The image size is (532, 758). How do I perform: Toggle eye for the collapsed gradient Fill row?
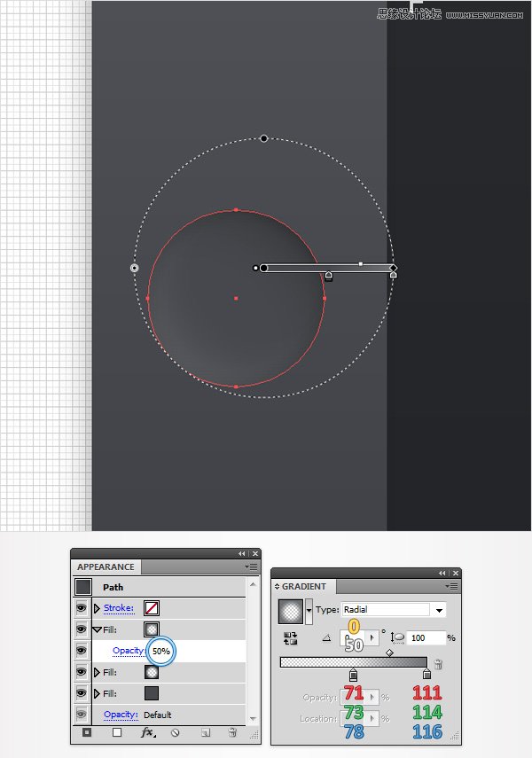[82, 672]
